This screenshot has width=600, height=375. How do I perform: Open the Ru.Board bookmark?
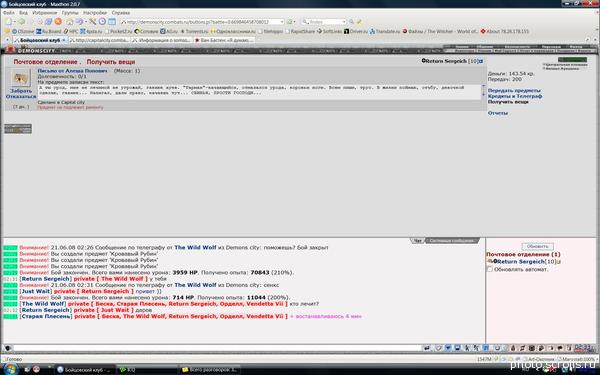(49, 31)
